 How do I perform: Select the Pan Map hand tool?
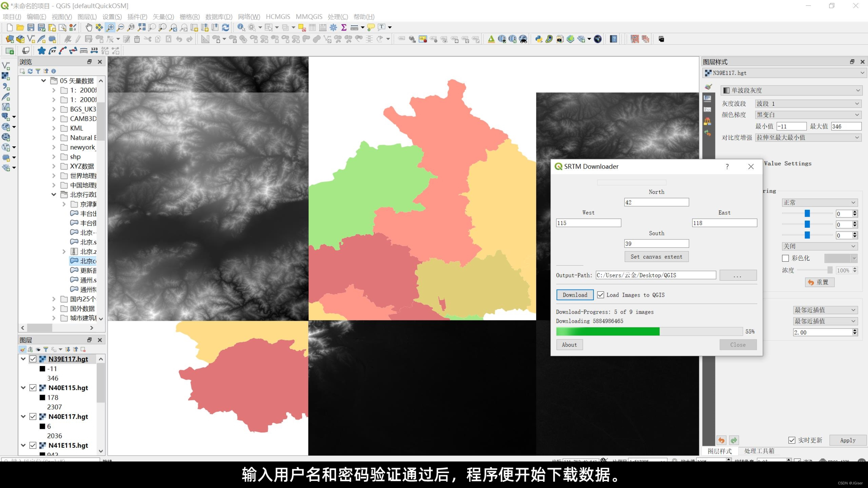pyautogui.click(x=89, y=27)
